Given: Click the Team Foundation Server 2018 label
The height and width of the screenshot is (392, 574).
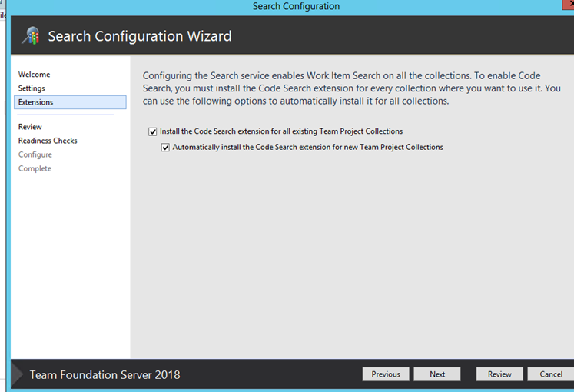Looking at the screenshot, I should pos(105,375).
